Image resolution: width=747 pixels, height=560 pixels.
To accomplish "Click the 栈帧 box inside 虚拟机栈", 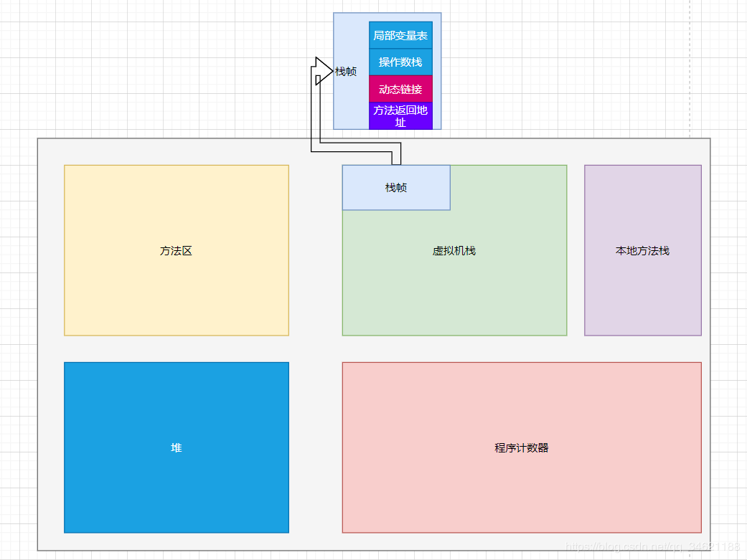I will coord(396,188).
